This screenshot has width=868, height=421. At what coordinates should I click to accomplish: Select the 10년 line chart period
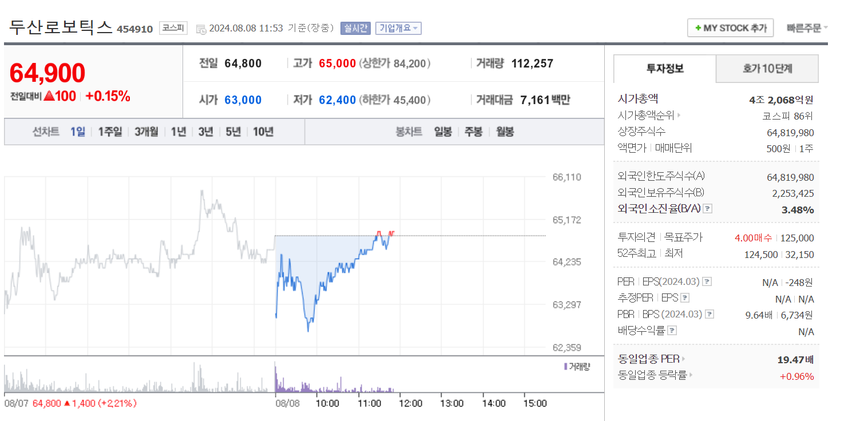click(x=263, y=132)
